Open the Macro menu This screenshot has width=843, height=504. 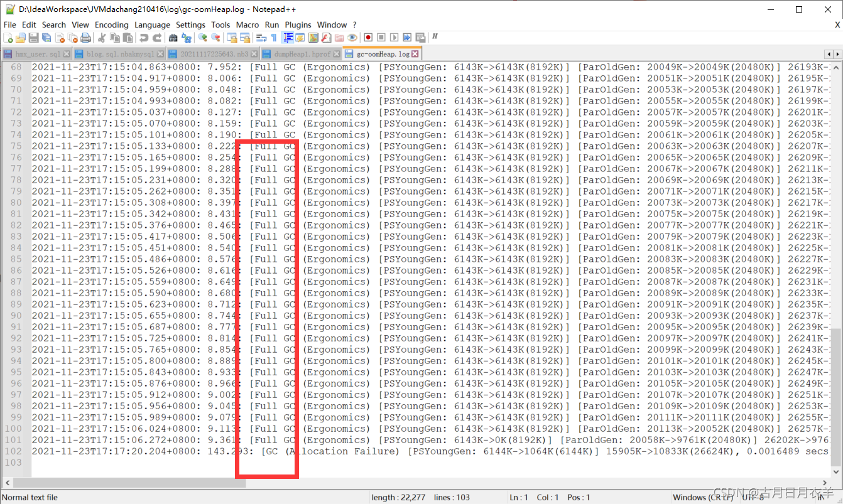click(x=247, y=24)
